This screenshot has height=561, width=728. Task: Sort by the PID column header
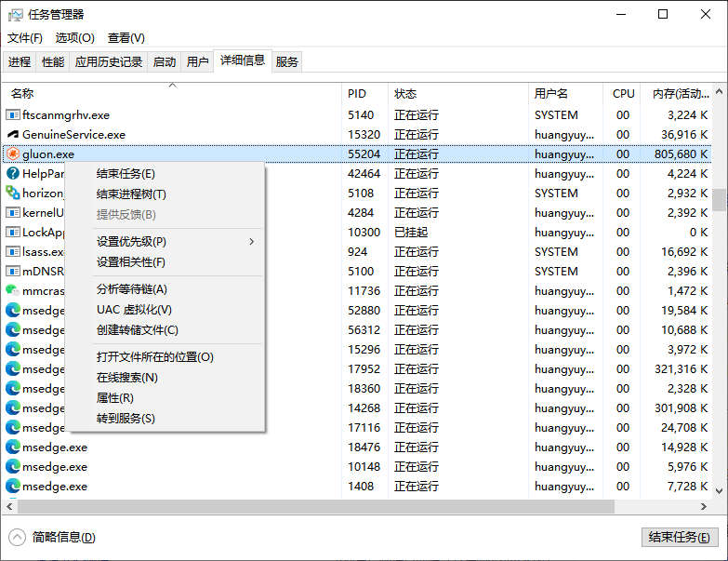[x=357, y=94]
